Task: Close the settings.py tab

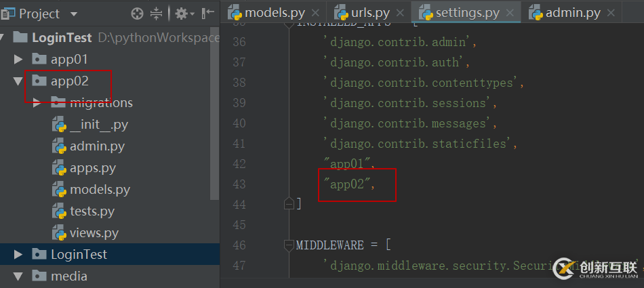Action: 511,13
